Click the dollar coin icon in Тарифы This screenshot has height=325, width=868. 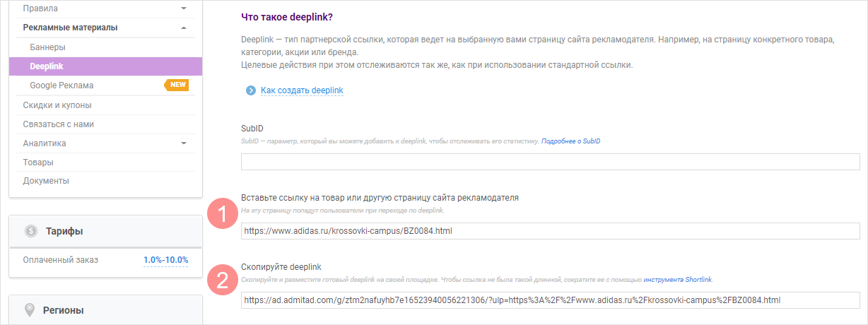click(30, 231)
